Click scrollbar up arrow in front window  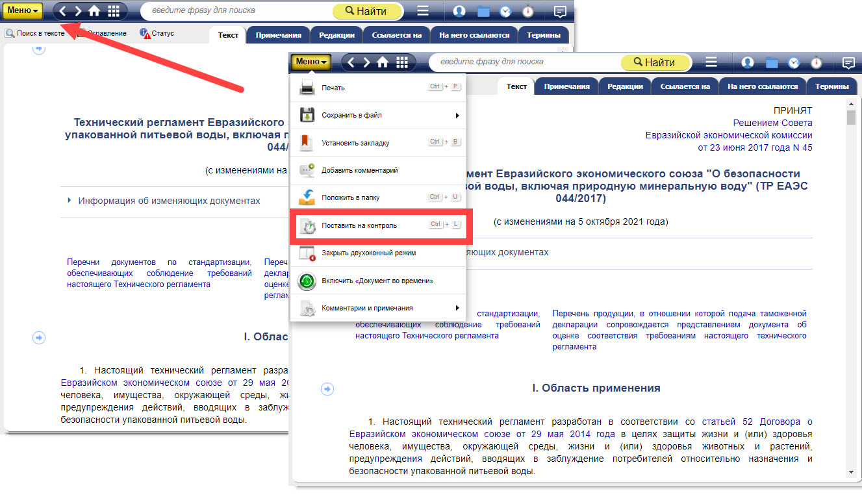point(851,104)
